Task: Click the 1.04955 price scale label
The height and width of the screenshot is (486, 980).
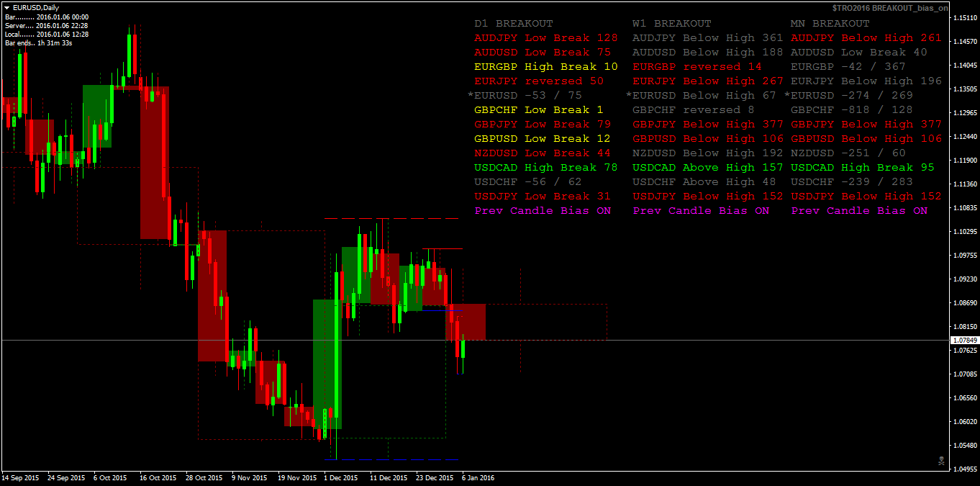Action: point(965,469)
